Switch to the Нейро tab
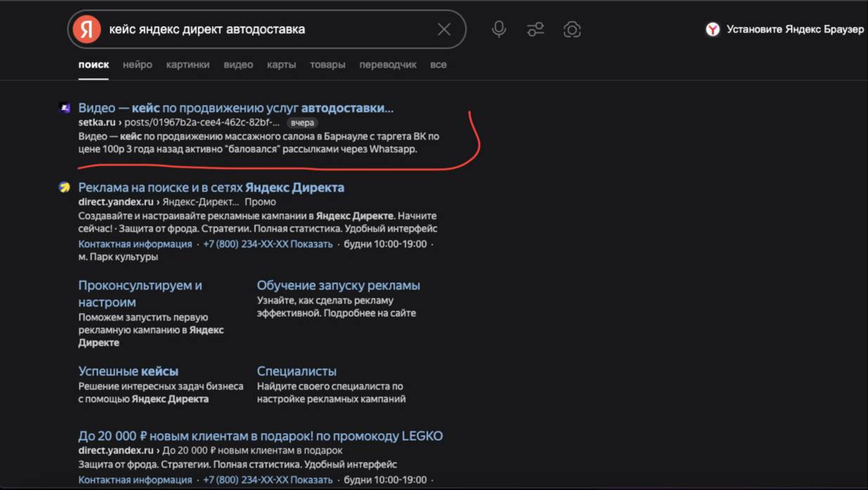Screen dimensions: 868x490 point(138,64)
